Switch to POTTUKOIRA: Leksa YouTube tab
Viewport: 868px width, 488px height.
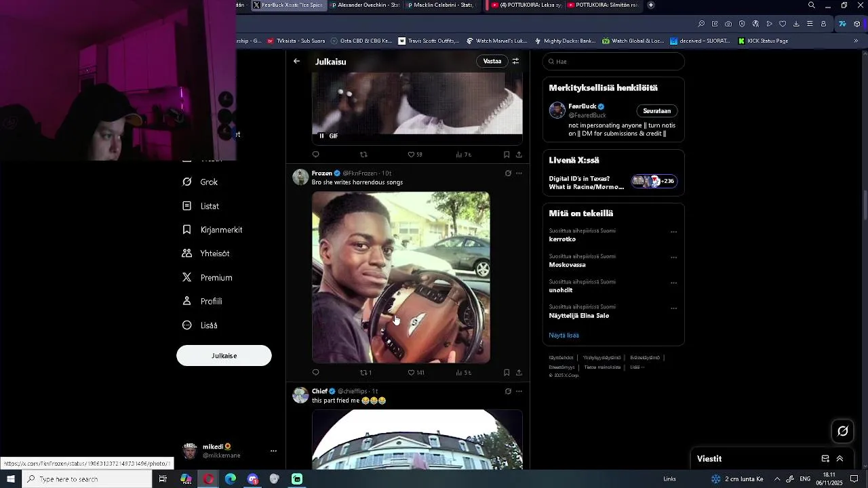(x=526, y=5)
